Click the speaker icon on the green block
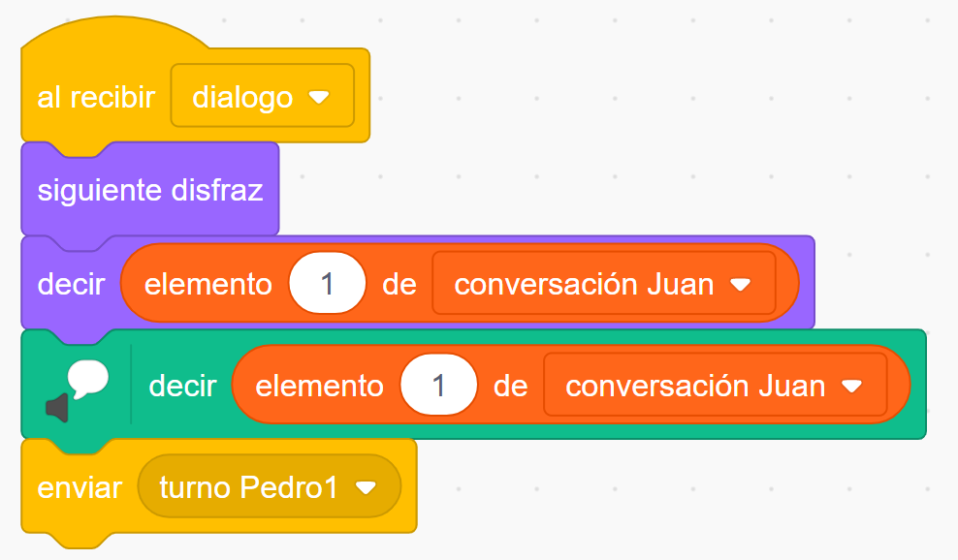The image size is (958, 560). coord(57,407)
